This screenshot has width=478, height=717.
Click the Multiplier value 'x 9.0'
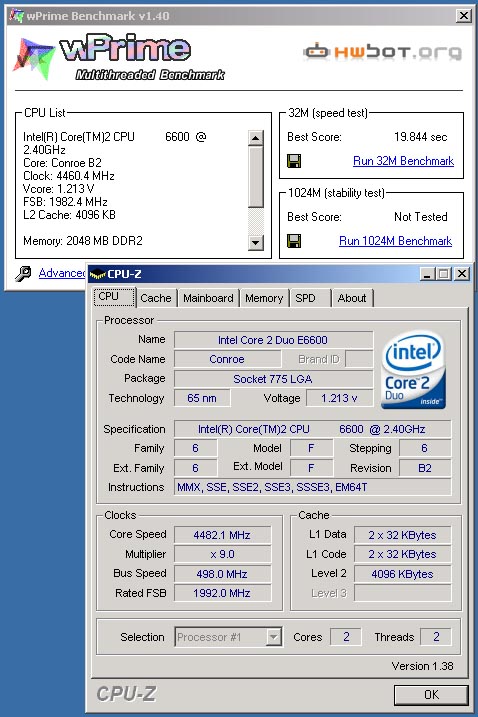click(222, 554)
